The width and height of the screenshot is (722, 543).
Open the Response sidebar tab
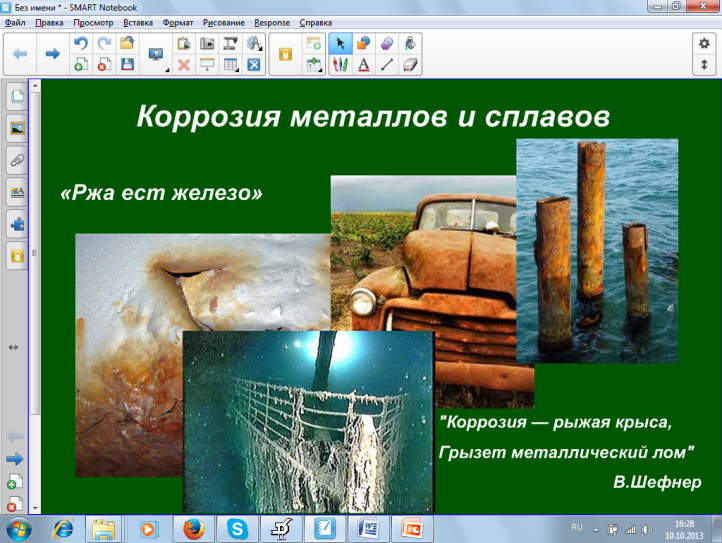pos(17,256)
